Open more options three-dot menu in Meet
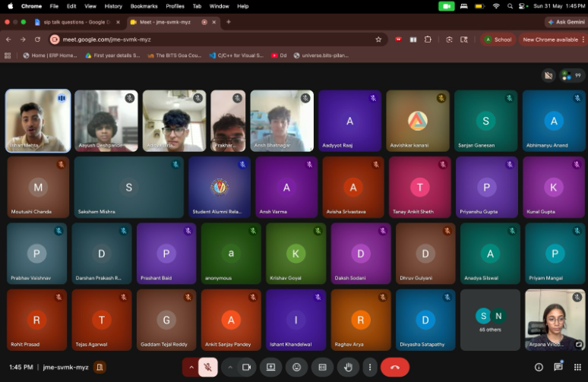 [370, 368]
